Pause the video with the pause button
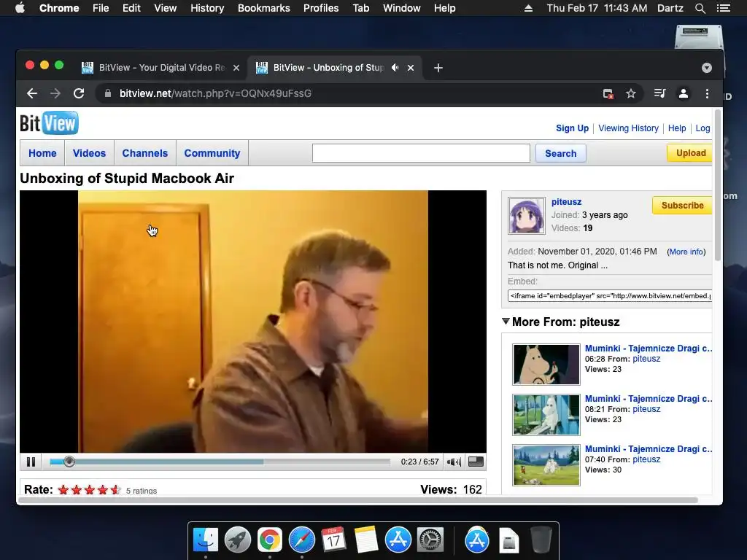Image resolution: width=747 pixels, height=560 pixels. tap(31, 462)
